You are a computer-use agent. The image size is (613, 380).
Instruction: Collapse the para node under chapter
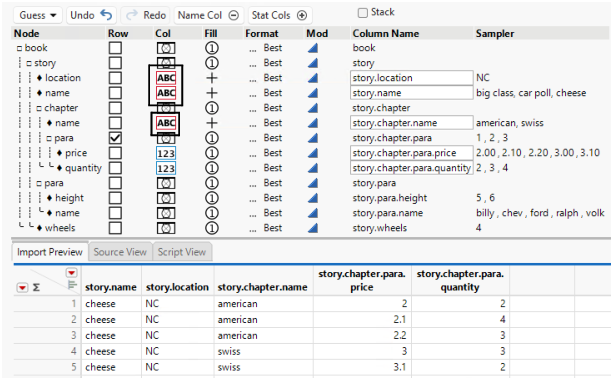tap(49, 138)
